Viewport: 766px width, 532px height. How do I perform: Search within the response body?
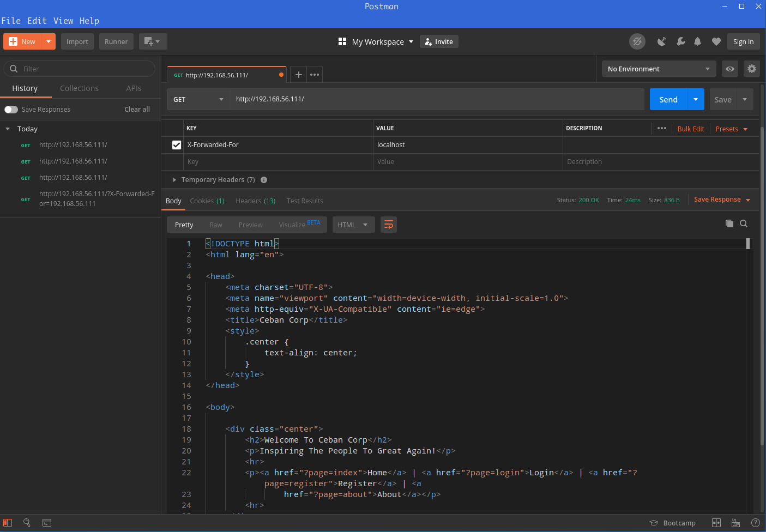tap(744, 223)
